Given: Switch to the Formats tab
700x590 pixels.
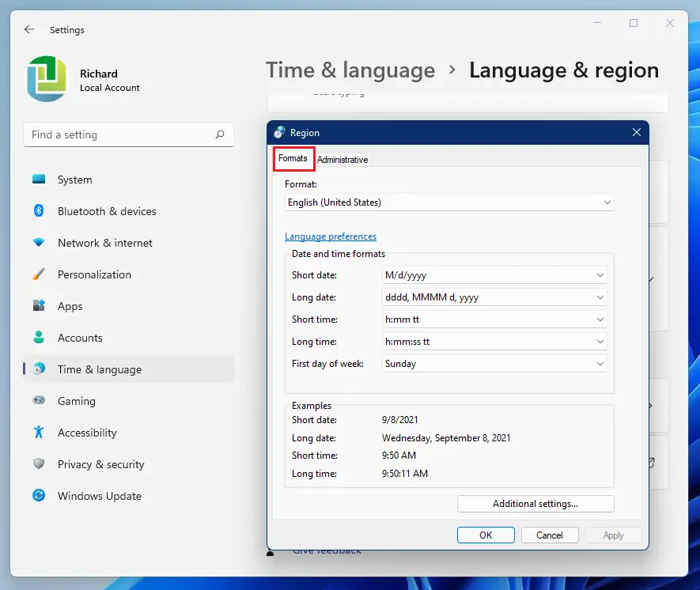Looking at the screenshot, I should [293, 158].
